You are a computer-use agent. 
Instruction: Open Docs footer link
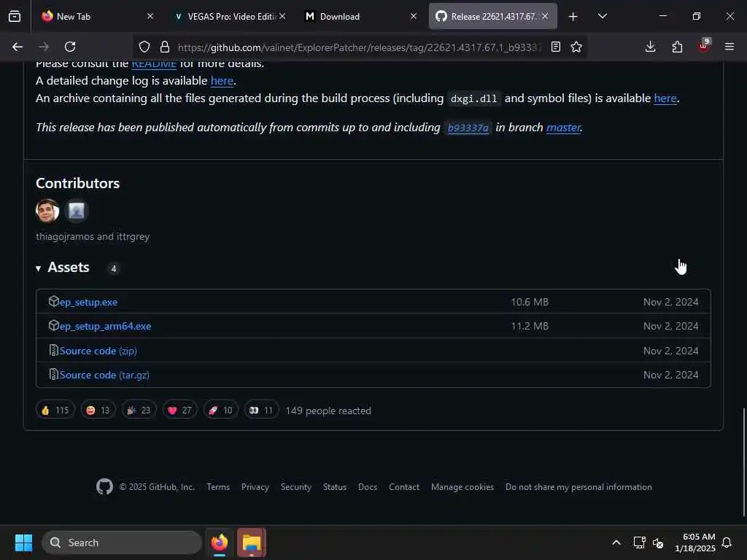coord(368,487)
